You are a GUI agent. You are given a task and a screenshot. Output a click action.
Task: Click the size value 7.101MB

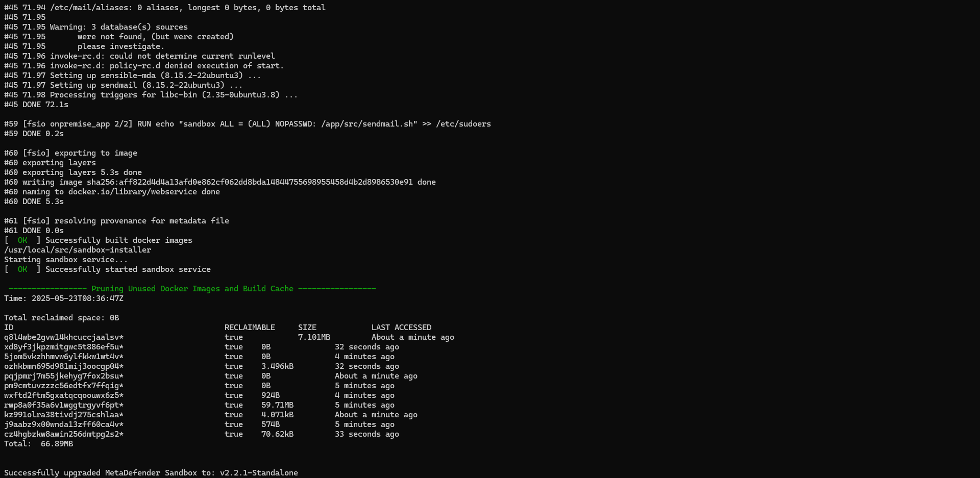tap(314, 337)
